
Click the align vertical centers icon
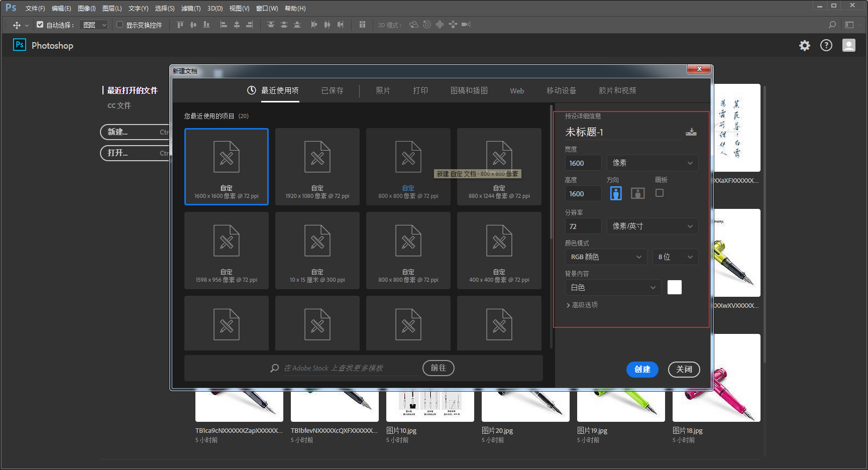coord(193,25)
